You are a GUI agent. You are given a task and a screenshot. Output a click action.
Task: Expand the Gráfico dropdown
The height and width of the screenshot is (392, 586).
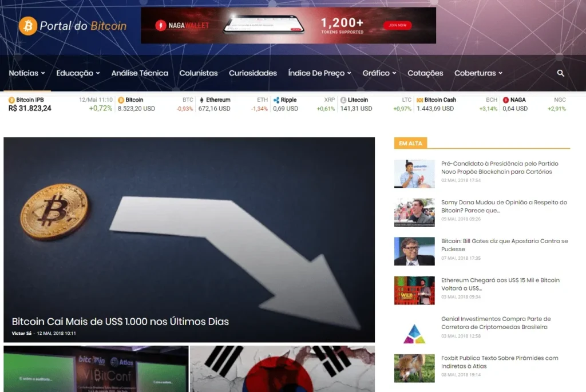coord(379,73)
